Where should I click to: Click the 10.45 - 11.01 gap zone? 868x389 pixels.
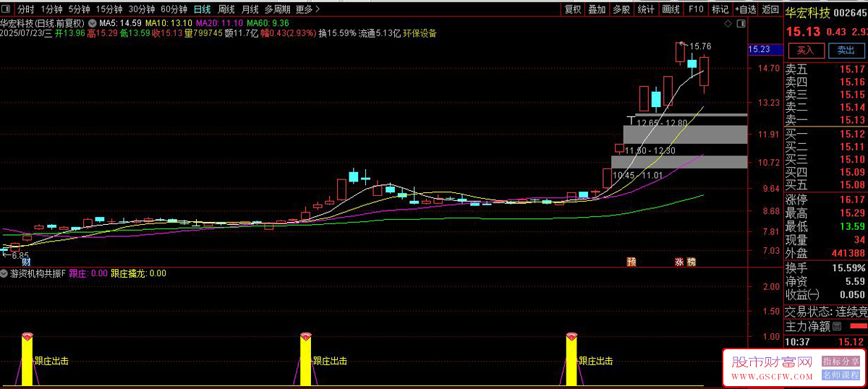pos(637,175)
